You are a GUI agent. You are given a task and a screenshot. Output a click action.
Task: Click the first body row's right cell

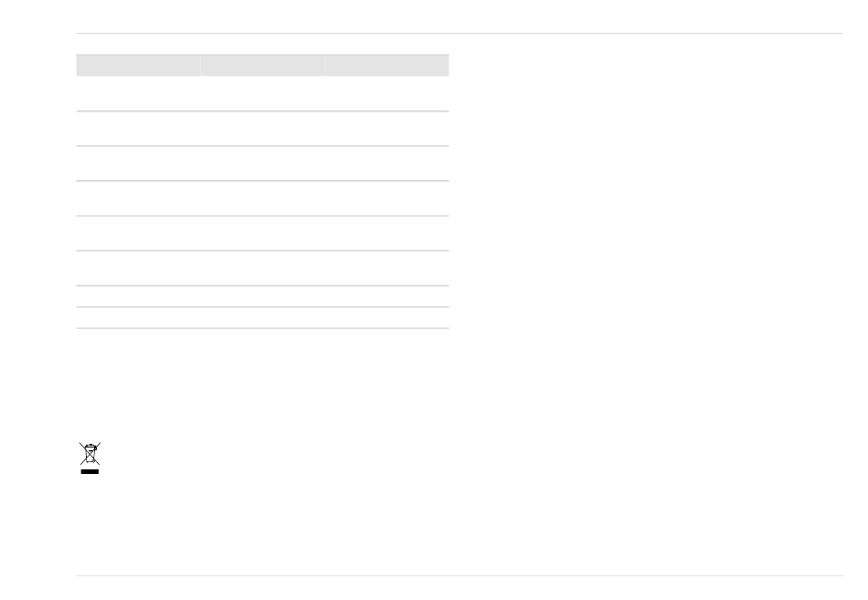(387, 93)
